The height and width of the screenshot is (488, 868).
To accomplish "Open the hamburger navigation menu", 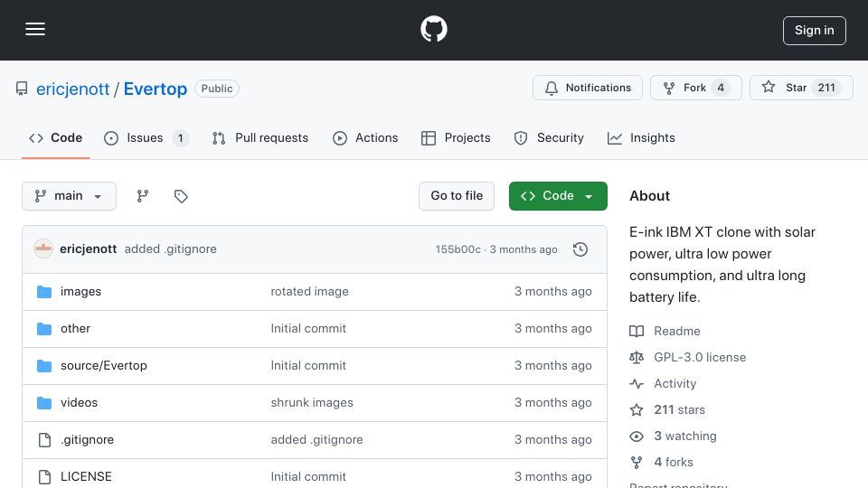I will click(35, 29).
